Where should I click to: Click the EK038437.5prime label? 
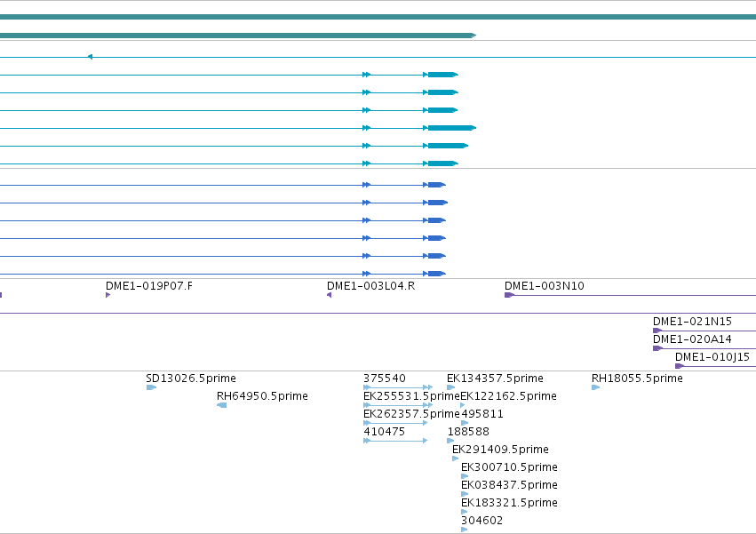[x=509, y=485]
